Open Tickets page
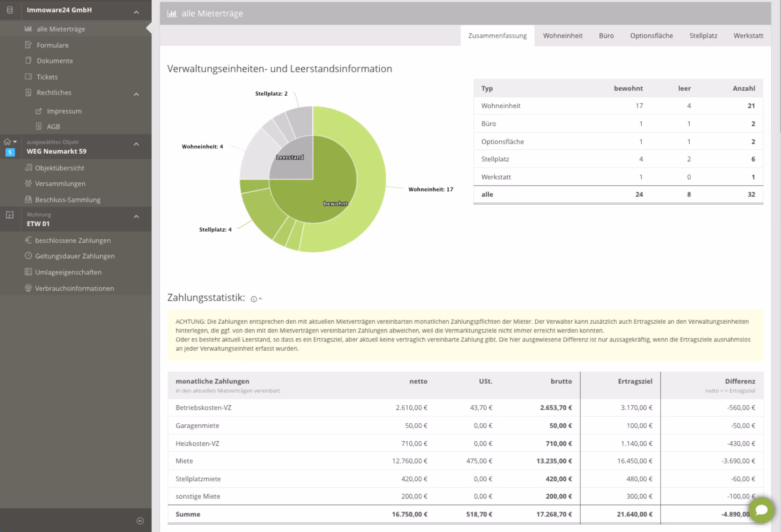Screen dimensions: 781x532 (47, 77)
